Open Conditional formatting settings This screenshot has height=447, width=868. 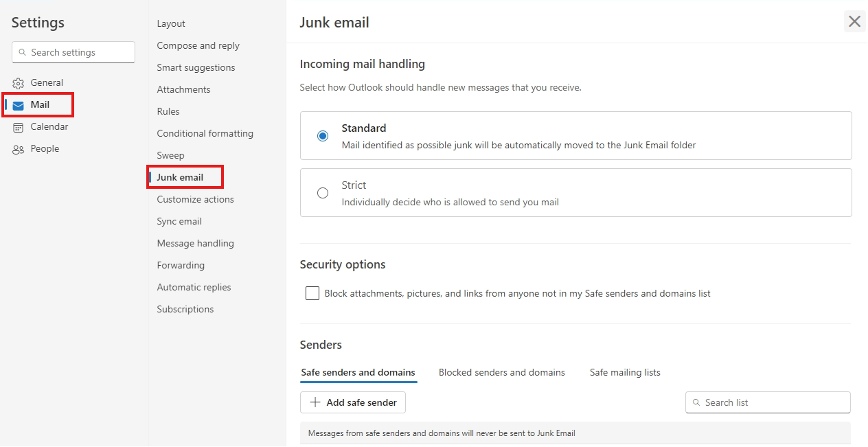(x=205, y=133)
